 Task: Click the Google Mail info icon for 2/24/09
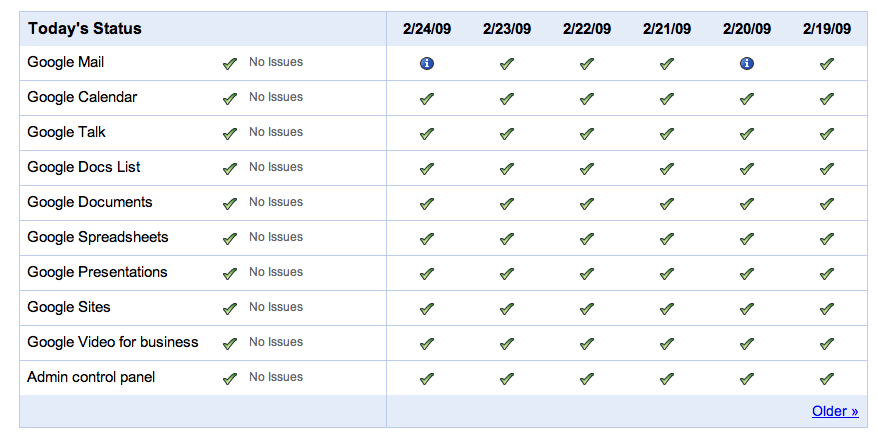click(x=427, y=64)
